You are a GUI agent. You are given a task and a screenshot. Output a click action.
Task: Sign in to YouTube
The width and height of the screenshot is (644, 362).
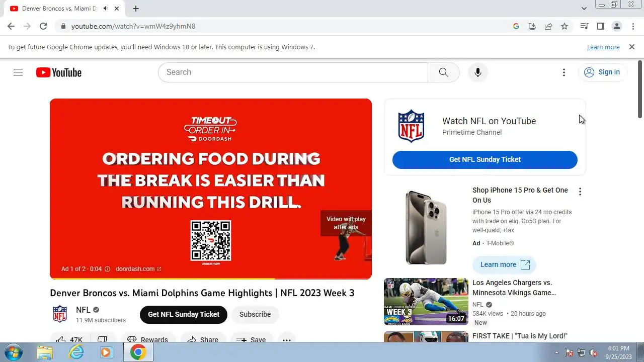tap(602, 72)
